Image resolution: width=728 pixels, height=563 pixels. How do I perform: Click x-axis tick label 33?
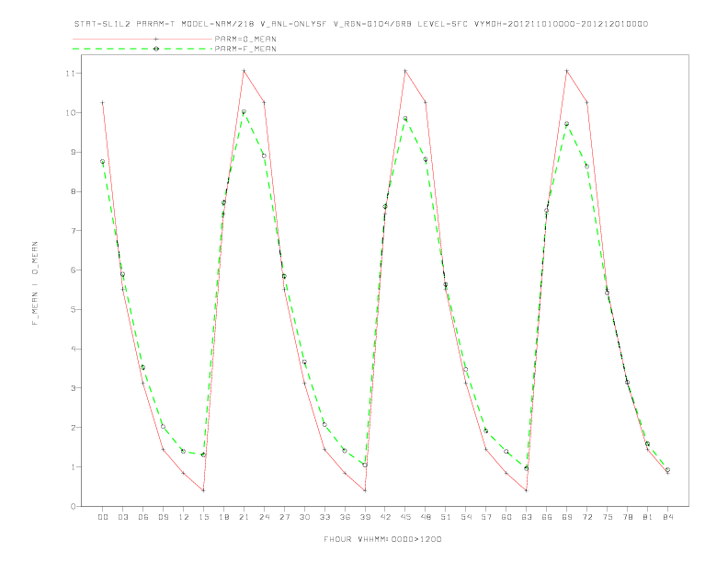click(324, 517)
